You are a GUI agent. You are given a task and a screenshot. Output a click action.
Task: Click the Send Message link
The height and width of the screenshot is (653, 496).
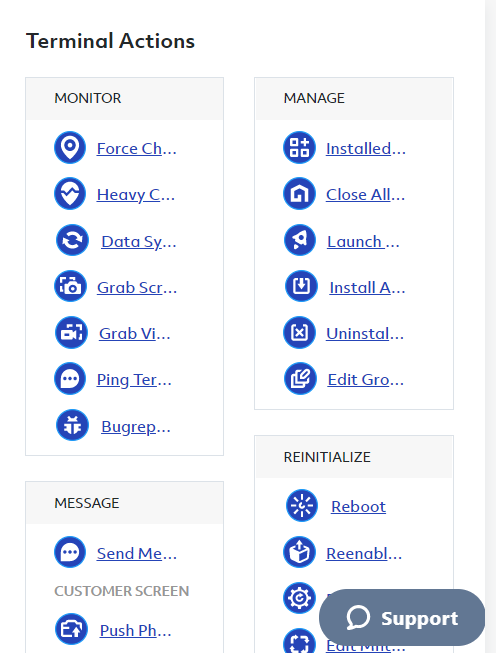[x=137, y=553]
